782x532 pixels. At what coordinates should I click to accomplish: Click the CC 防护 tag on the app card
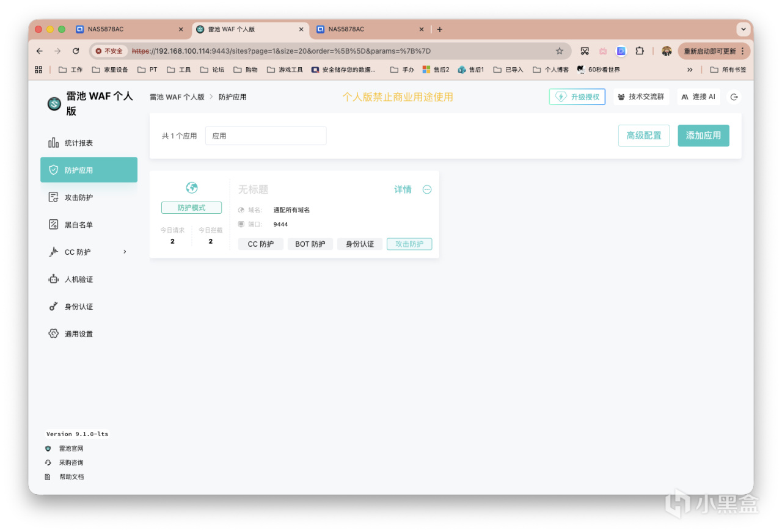(x=261, y=244)
